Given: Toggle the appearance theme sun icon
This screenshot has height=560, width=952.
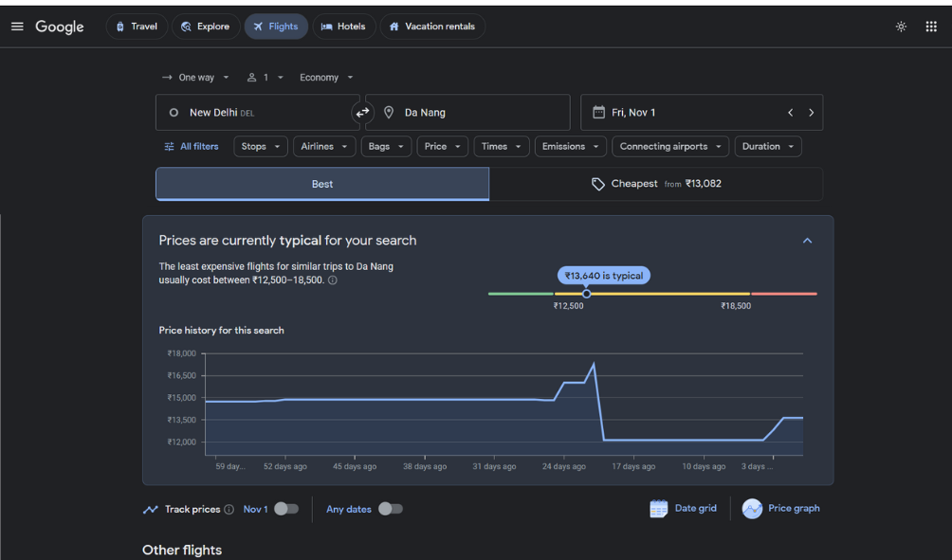Looking at the screenshot, I should click(901, 27).
